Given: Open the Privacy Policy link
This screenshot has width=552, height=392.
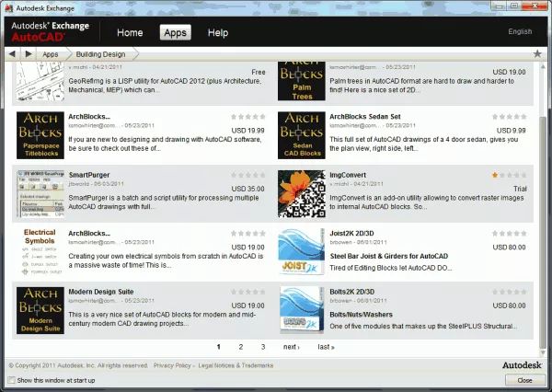Looking at the screenshot, I should [x=172, y=365].
